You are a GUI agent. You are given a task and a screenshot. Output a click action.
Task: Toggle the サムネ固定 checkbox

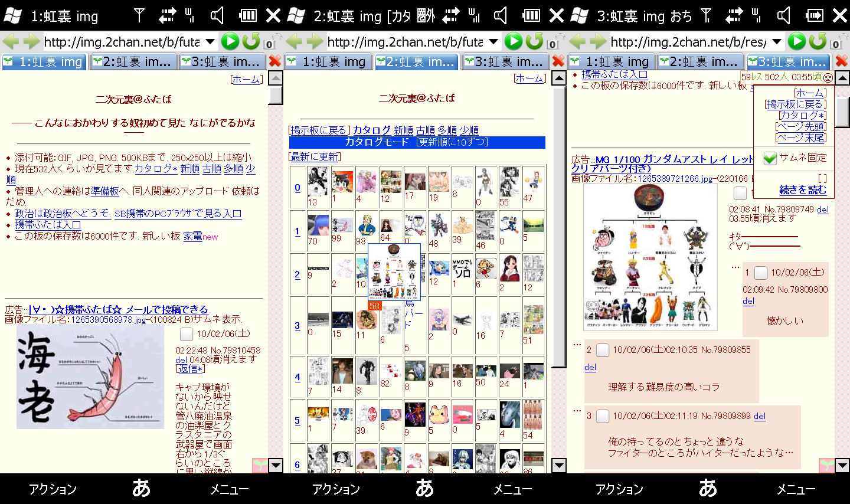tap(770, 158)
